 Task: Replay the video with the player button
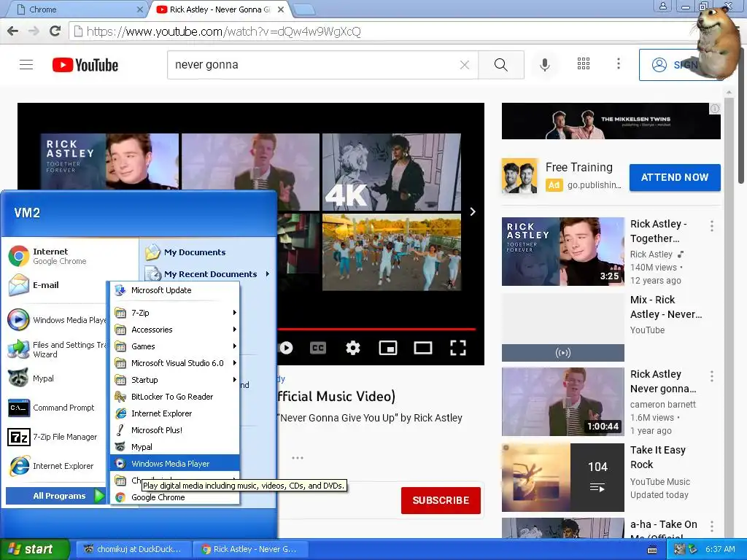pyautogui.click(x=286, y=348)
